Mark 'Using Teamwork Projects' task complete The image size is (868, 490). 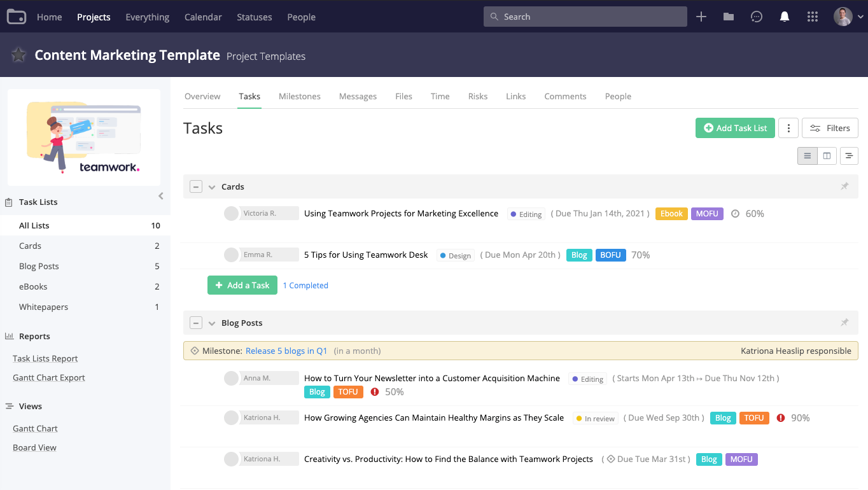coord(231,214)
